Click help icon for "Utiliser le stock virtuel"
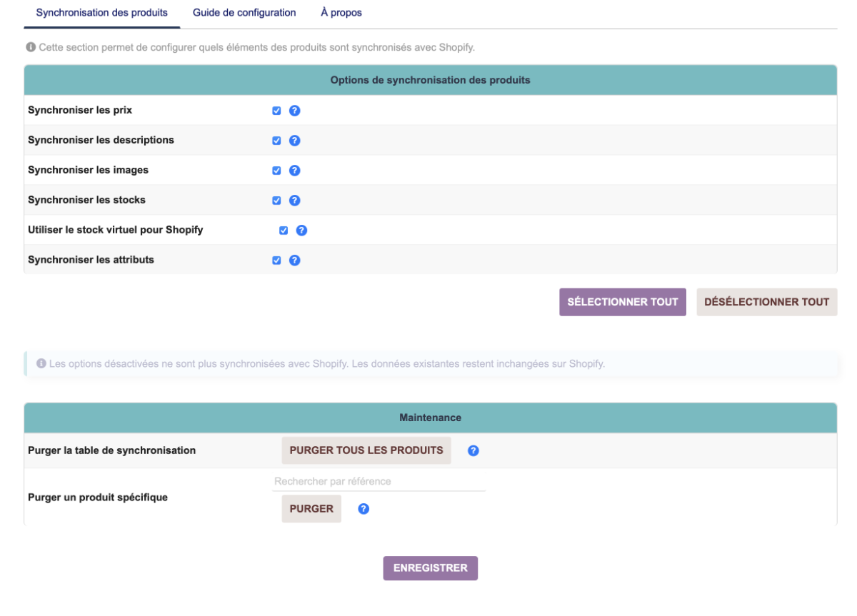857x616 pixels. coord(301,230)
